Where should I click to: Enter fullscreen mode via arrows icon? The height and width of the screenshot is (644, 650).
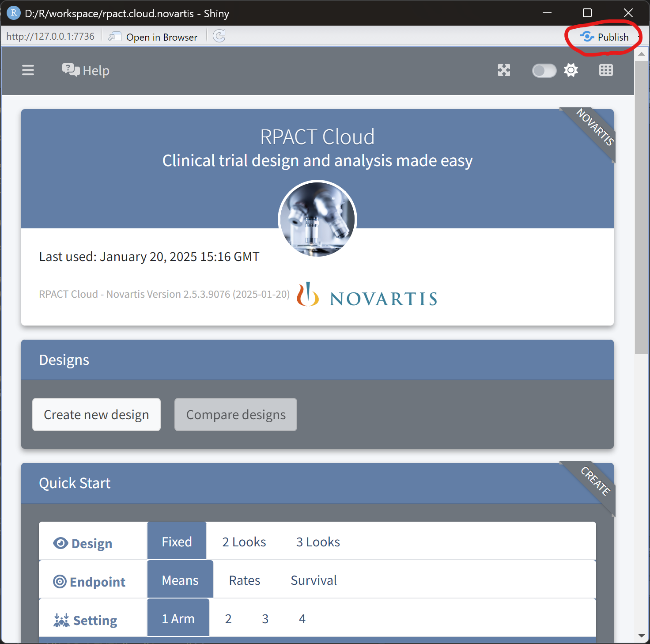(x=504, y=70)
